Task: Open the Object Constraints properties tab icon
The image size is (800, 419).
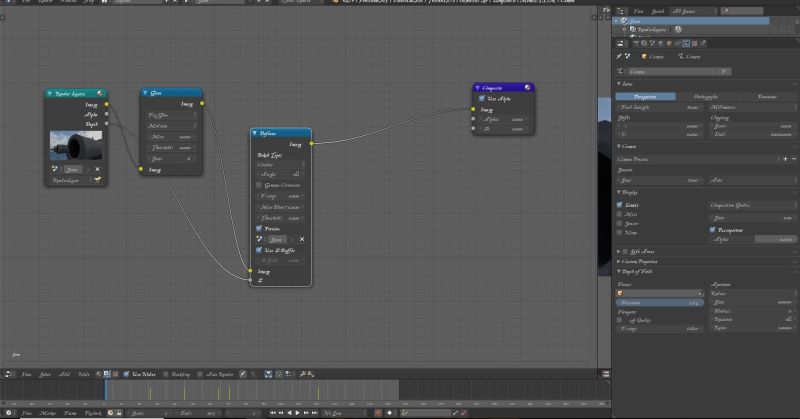Action: click(x=678, y=43)
